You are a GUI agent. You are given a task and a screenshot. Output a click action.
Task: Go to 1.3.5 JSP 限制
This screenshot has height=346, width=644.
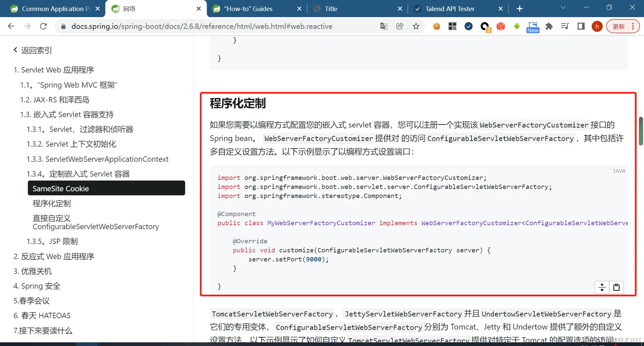click(x=52, y=241)
